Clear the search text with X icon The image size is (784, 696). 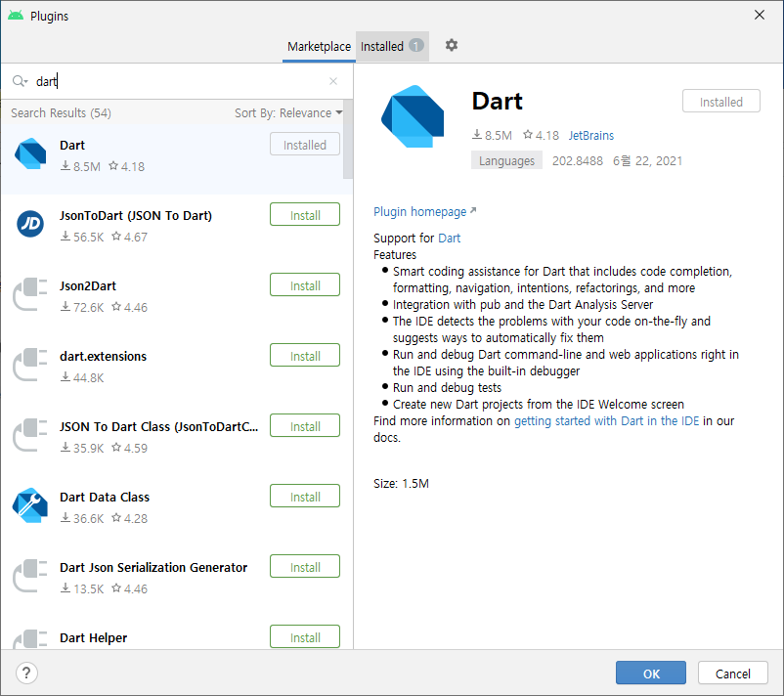point(333,81)
